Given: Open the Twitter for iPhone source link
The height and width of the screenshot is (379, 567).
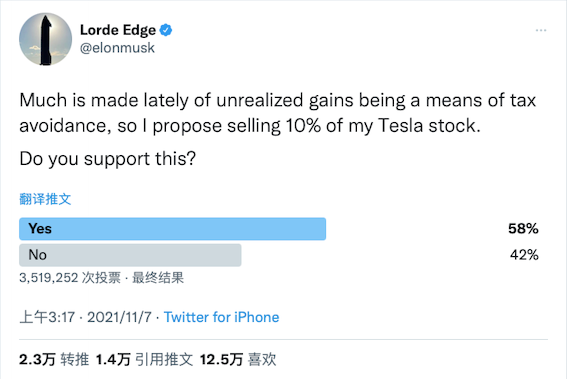Looking at the screenshot, I should point(222,317).
